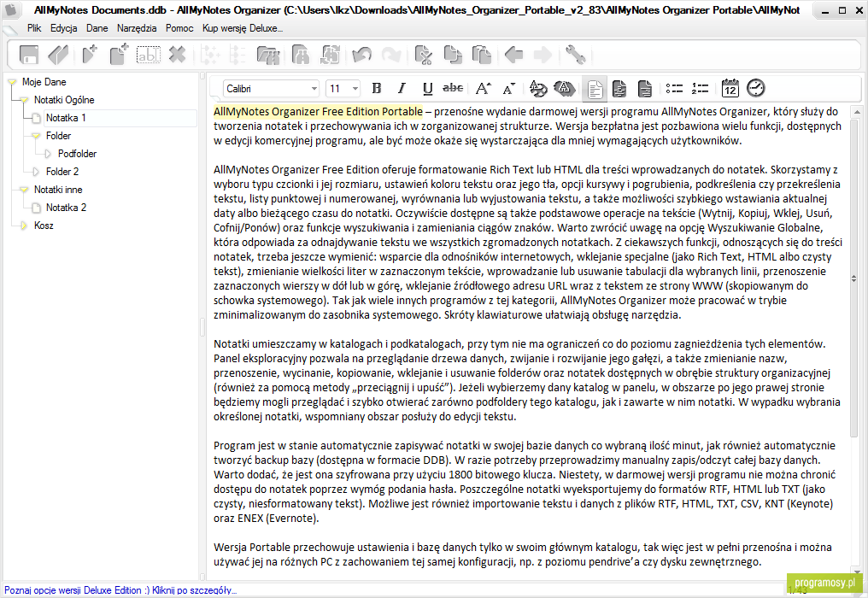Select Notatka 2 in the tree
Screen dimensions: 868x598
pos(66,208)
